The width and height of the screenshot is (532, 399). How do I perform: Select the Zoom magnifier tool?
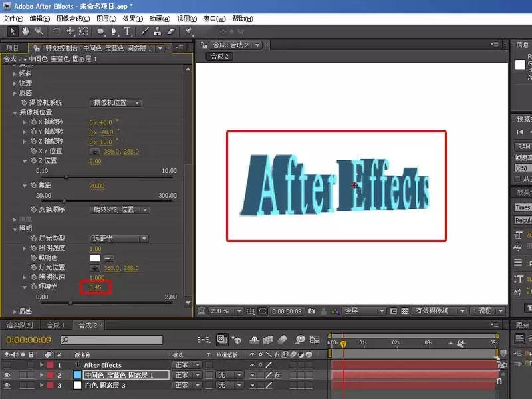[39, 31]
